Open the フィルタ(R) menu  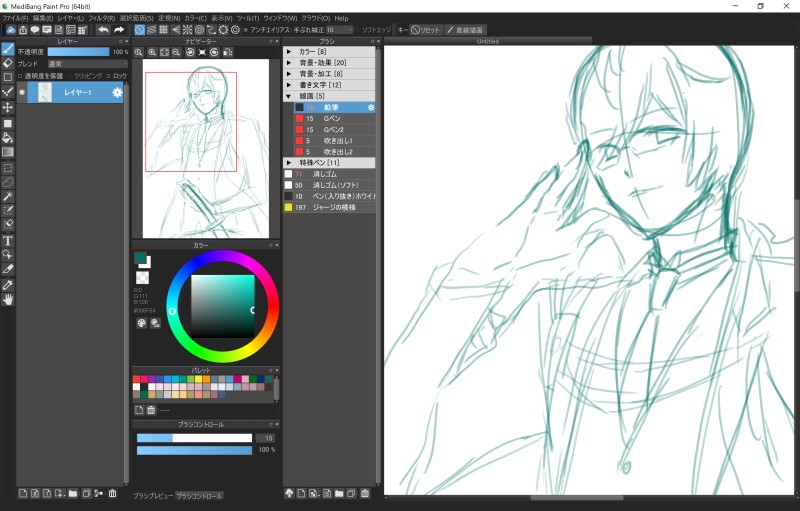tap(101, 18)
